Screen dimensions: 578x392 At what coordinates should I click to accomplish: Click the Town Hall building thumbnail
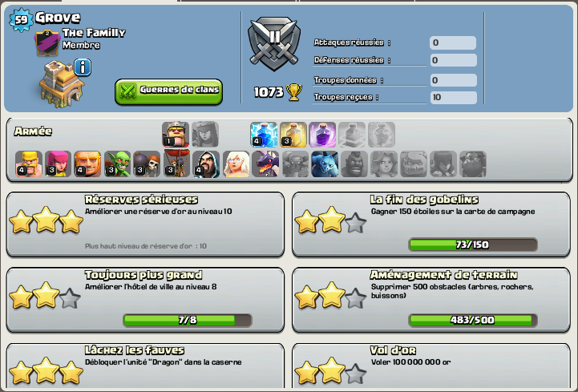click(x=61, y=84)
